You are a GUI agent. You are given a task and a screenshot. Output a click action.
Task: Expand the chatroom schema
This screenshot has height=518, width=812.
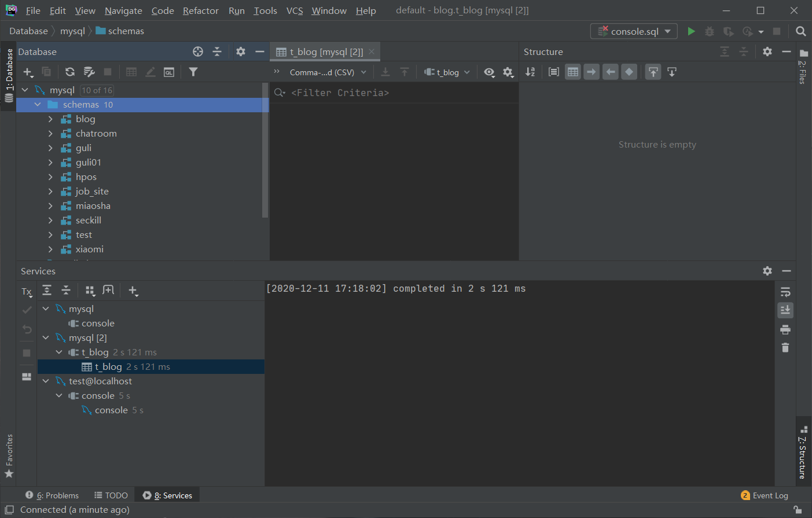point(50,133)
